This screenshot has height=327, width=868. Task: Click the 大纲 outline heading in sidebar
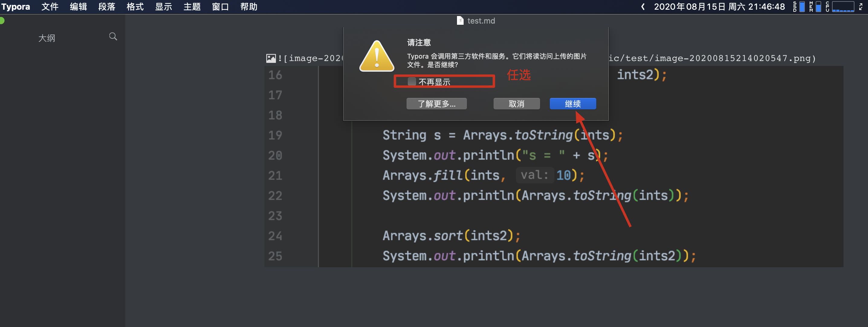click(x=47, y=38)
